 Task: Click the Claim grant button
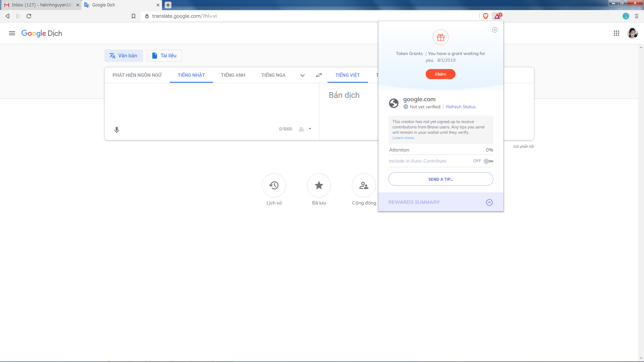(440, 74)
